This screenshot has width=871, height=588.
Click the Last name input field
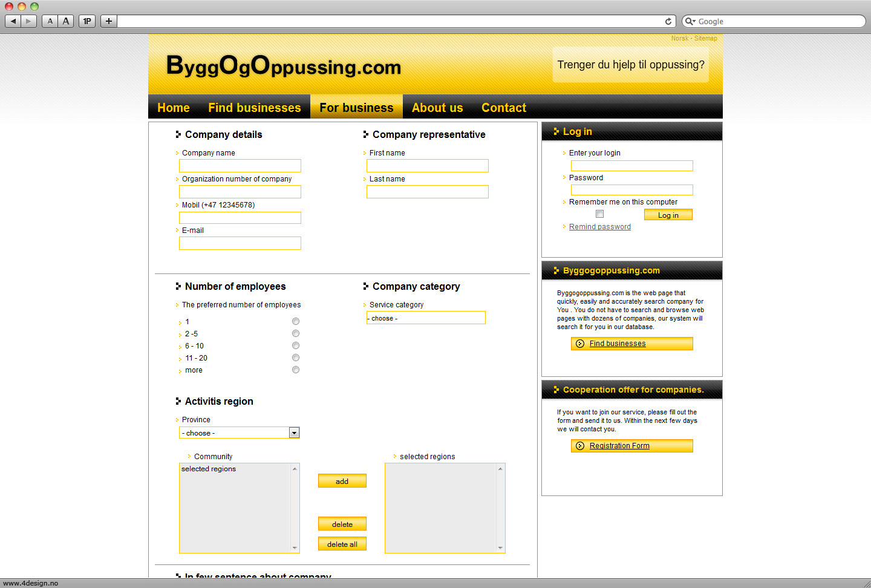tap(428, 192)
